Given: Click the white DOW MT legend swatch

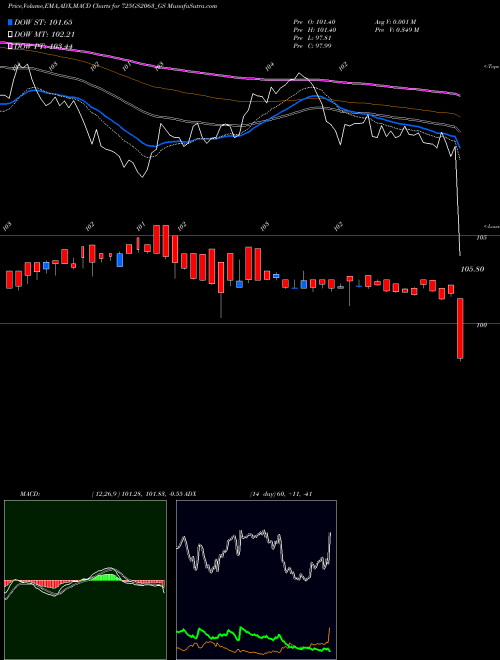Looking at the screenshot, I should tap(11, 35).
